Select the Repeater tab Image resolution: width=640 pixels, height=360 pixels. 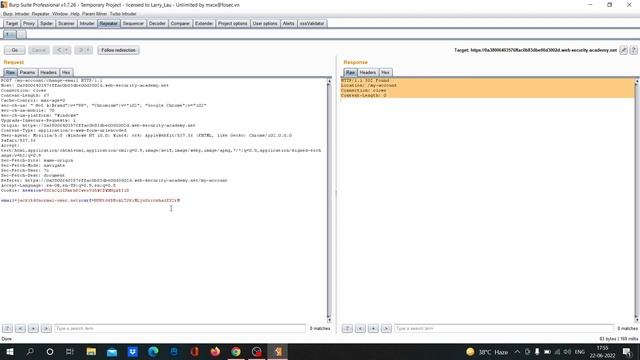(109, 24)
